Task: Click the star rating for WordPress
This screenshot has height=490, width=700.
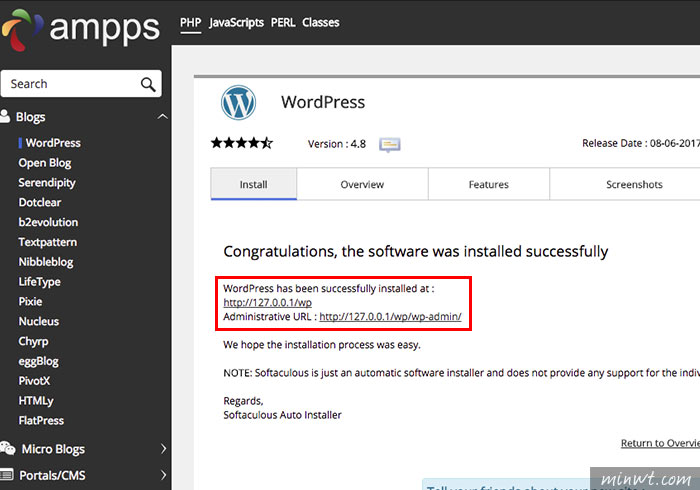Action: 242,143
